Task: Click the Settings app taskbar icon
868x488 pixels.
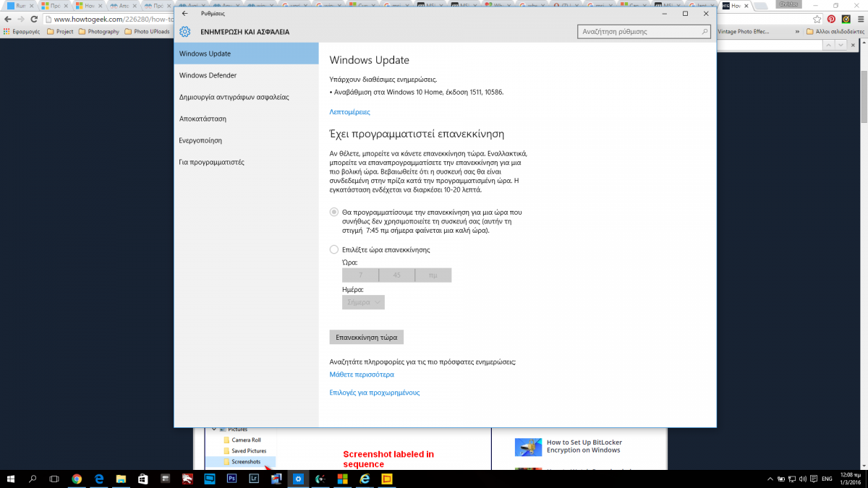Action: (297, 479)
